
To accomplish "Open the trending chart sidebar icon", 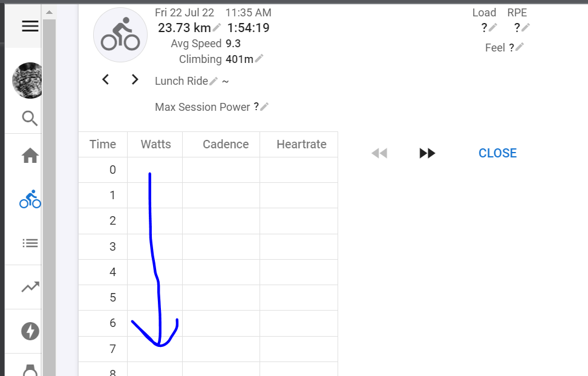I will point(30,287).
